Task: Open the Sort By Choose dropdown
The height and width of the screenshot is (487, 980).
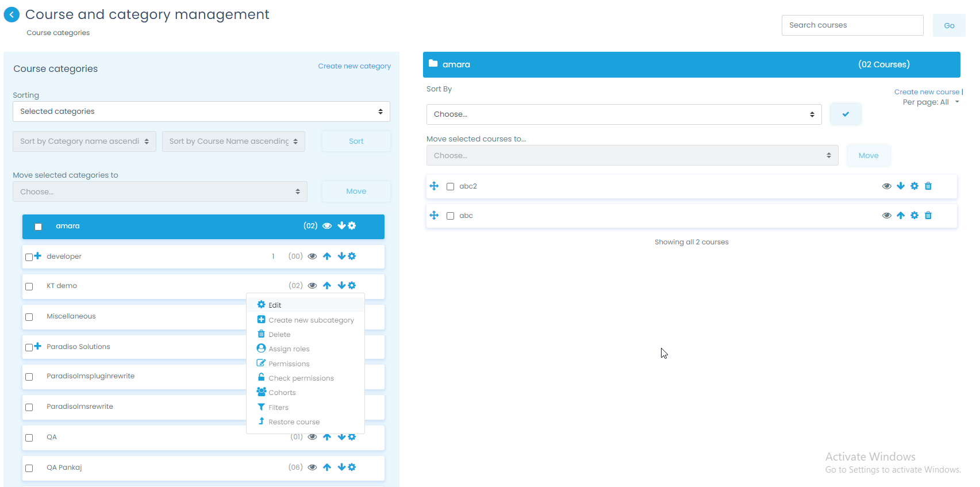Action: pyautogui.click(x=624, y=114)
